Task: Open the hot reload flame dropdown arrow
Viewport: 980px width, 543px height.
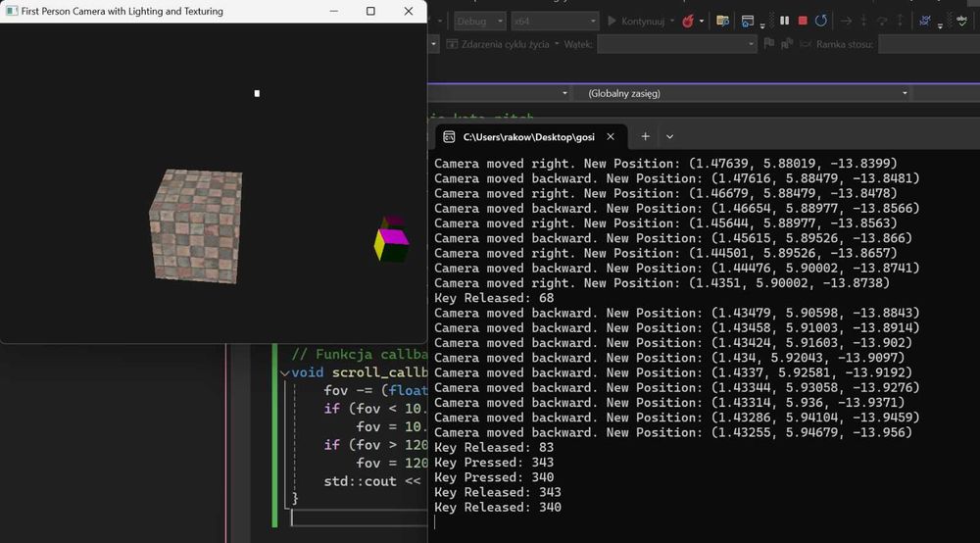Action: click(x=702, y=21)
